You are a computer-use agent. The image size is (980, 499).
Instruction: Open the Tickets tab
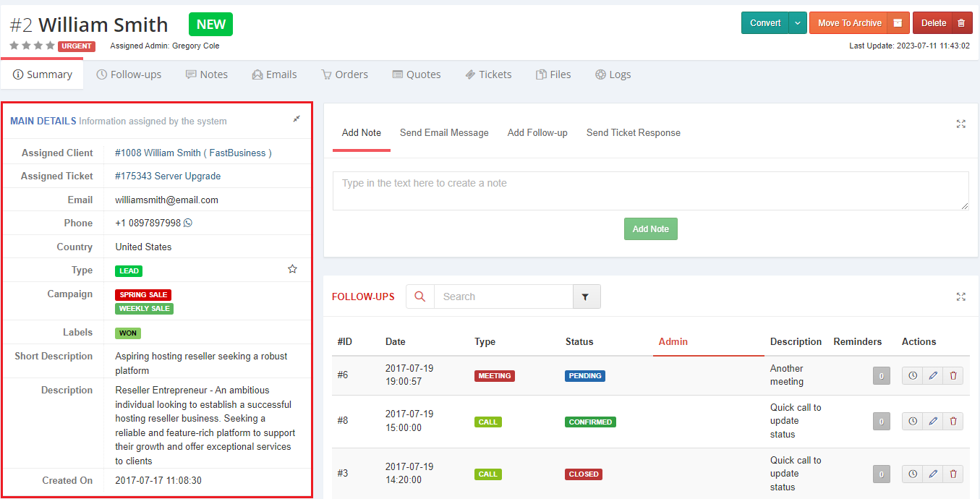(488, 74)
